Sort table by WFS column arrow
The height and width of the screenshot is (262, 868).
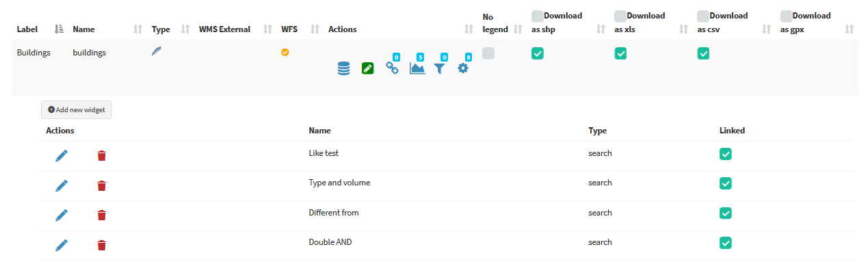315,29
